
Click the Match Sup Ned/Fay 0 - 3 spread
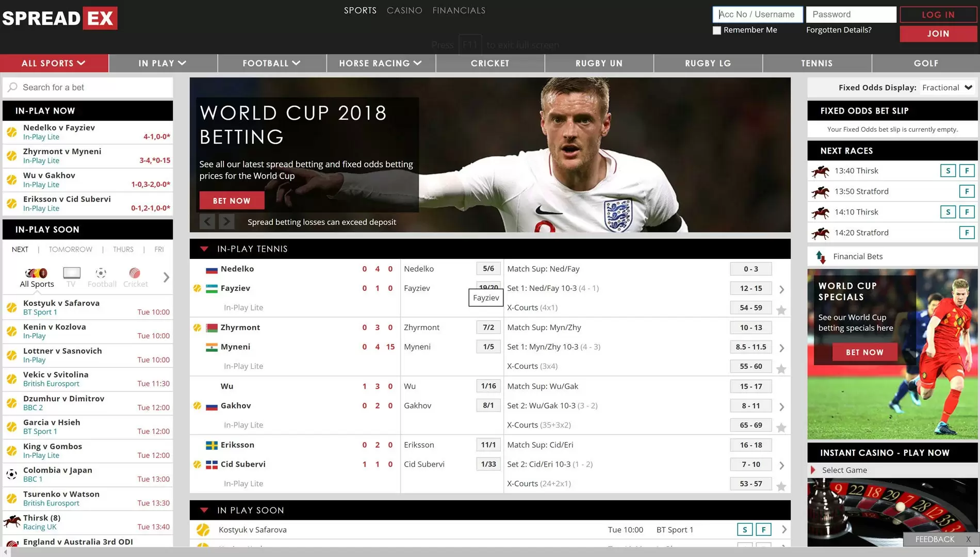pyautogui.click(x=751, y=269)
